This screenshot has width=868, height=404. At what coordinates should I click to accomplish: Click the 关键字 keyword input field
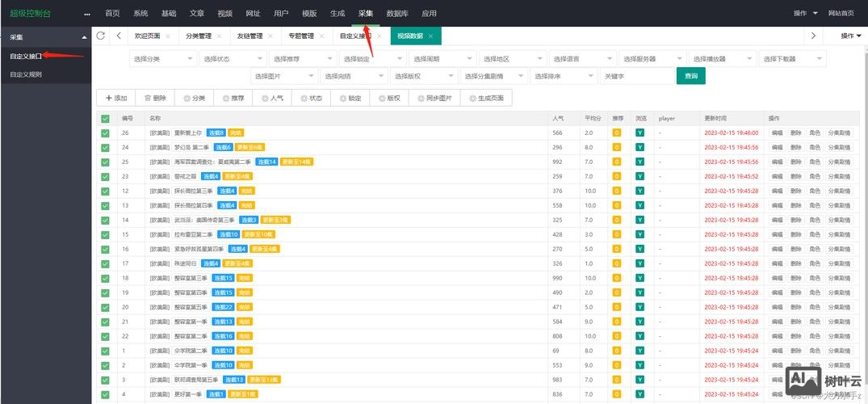(637, 77)
